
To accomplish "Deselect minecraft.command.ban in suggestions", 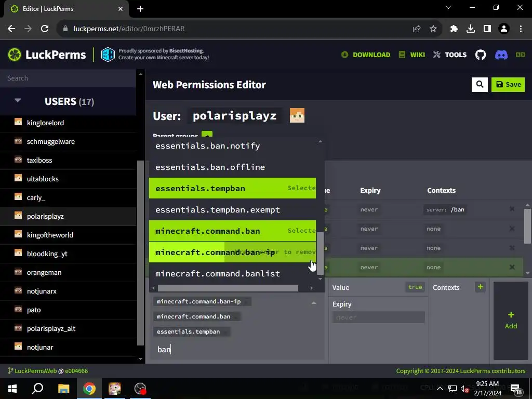I will [x=232, y=231].
